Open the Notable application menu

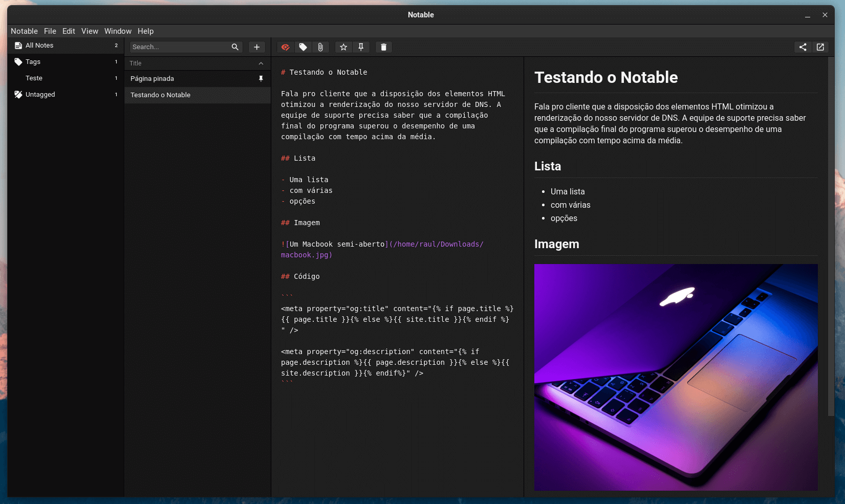(24, 31)
